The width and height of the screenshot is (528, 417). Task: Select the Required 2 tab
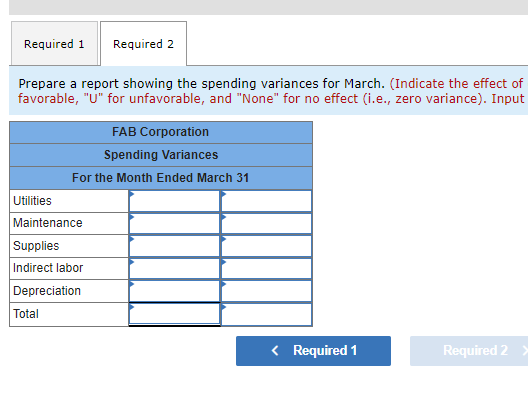pos(143,44)
